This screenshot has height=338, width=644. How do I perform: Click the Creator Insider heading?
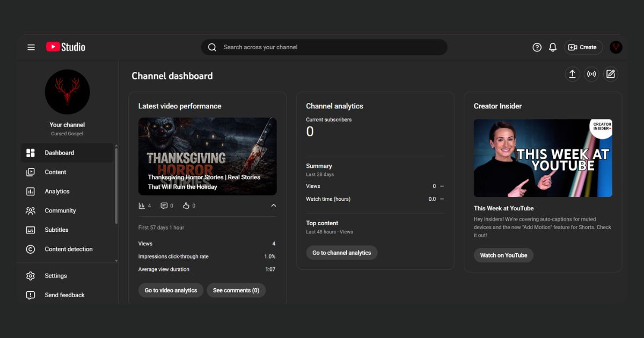point(498,106)
